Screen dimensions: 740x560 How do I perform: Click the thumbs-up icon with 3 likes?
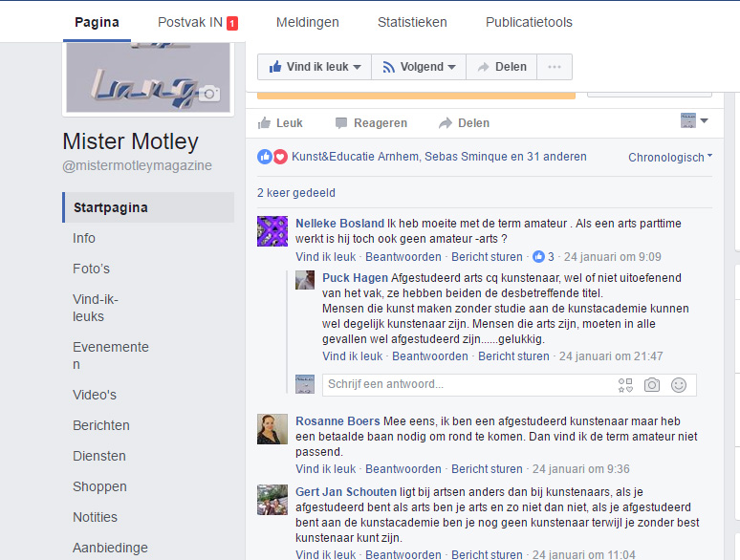click(539, 257)
